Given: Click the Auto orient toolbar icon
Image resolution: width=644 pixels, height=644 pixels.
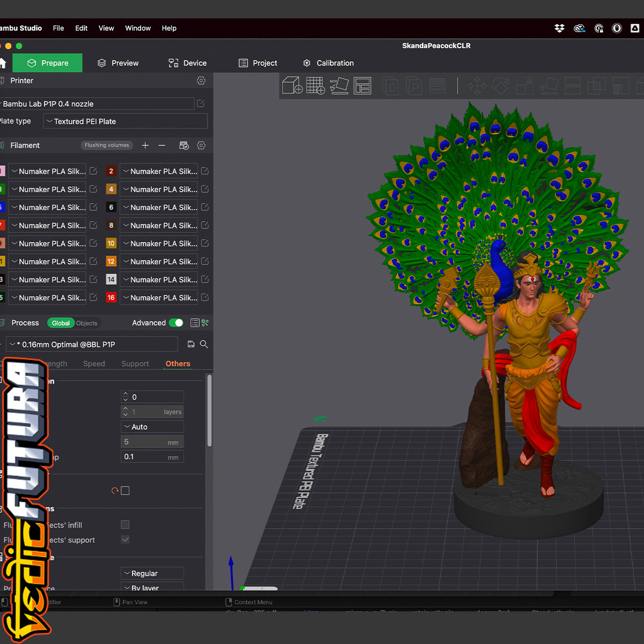Looking at the screenshot, I should 339,86.
